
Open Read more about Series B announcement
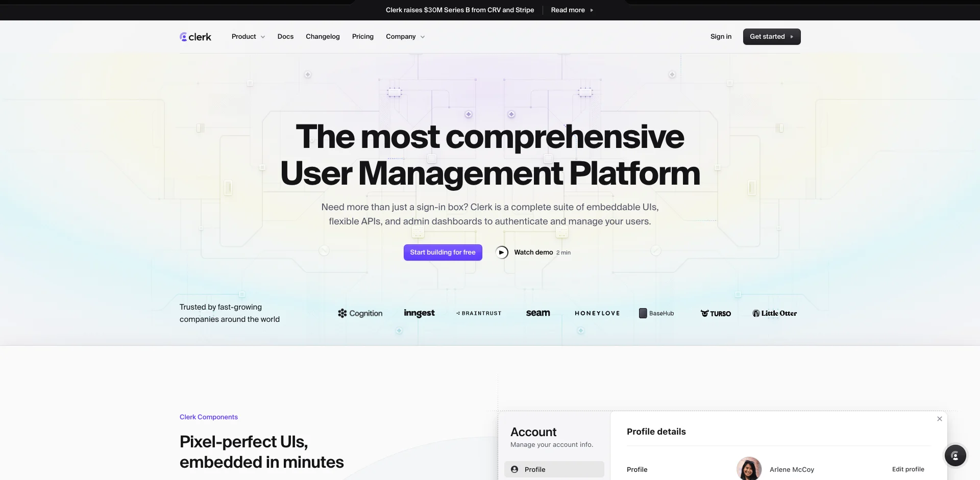[572, 10]
